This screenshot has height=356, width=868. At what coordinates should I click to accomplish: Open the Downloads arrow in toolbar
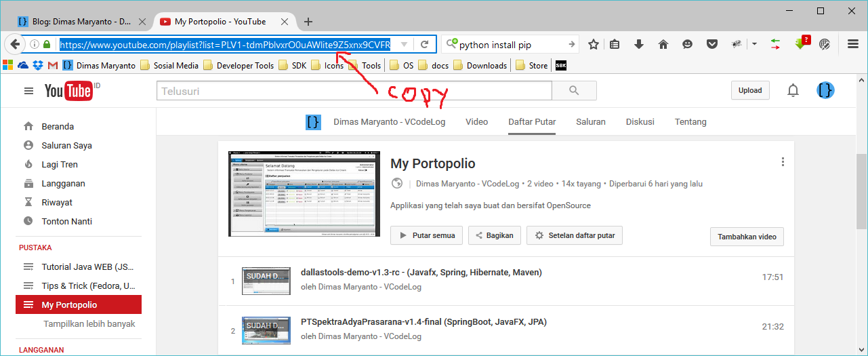point(639,44)
